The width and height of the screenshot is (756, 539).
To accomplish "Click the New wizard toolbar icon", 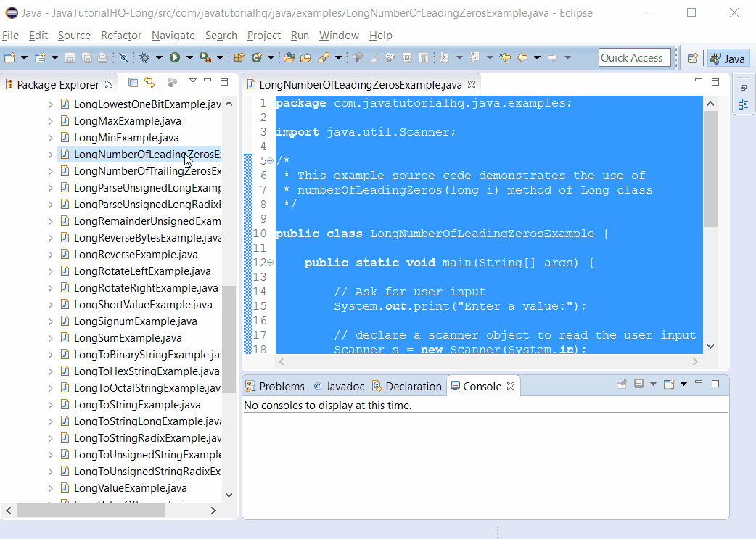I will pyautogui.click(x=9, y=58).
